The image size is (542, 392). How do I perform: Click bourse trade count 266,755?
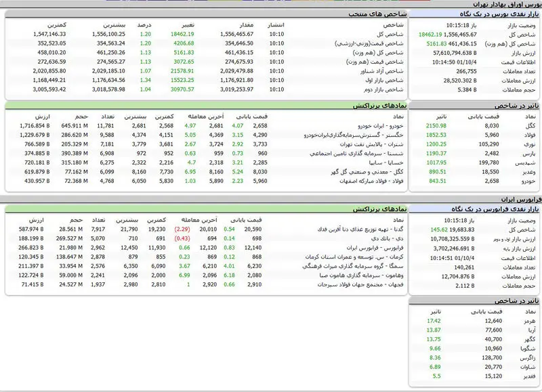tap(466, 72)
